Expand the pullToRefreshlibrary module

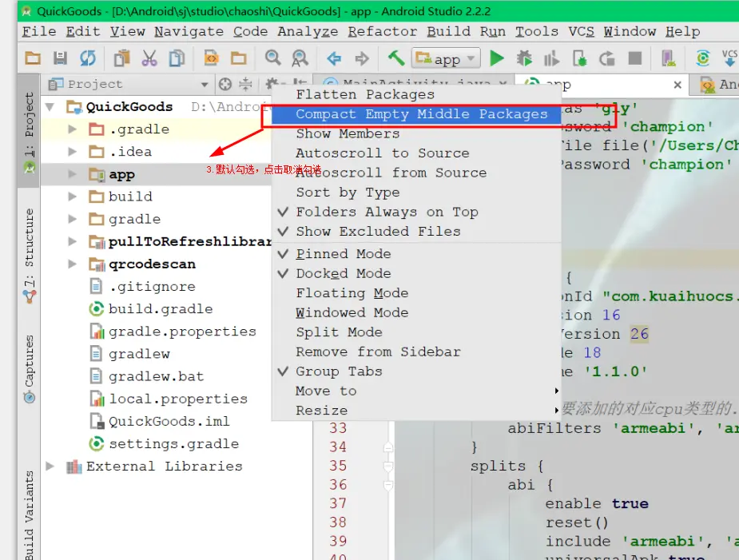point(72,241)
